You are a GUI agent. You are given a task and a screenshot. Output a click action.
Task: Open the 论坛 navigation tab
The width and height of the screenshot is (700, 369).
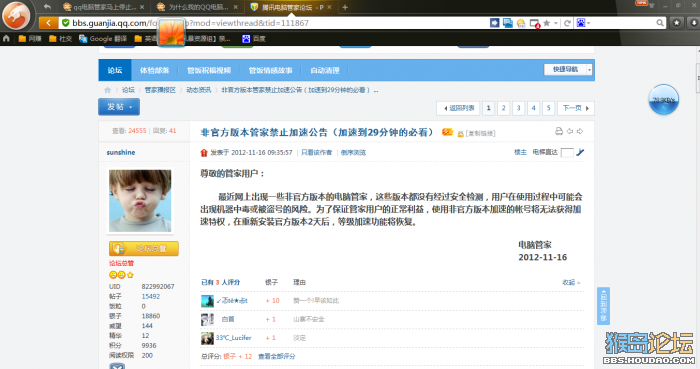tap(115, 70)
